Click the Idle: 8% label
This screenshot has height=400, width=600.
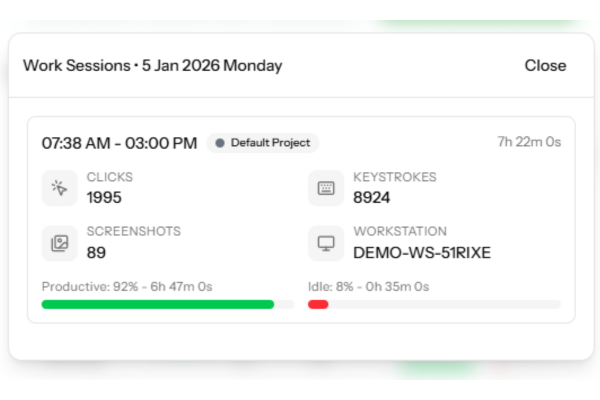tap(368, 287)
